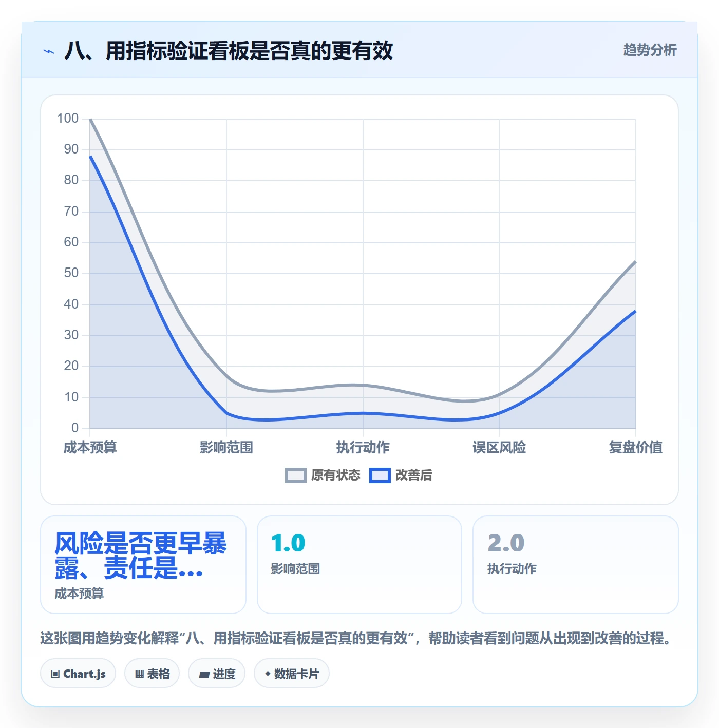
Task: Hide the 改善后 series via legend label
Action: [x=413, y=475]
